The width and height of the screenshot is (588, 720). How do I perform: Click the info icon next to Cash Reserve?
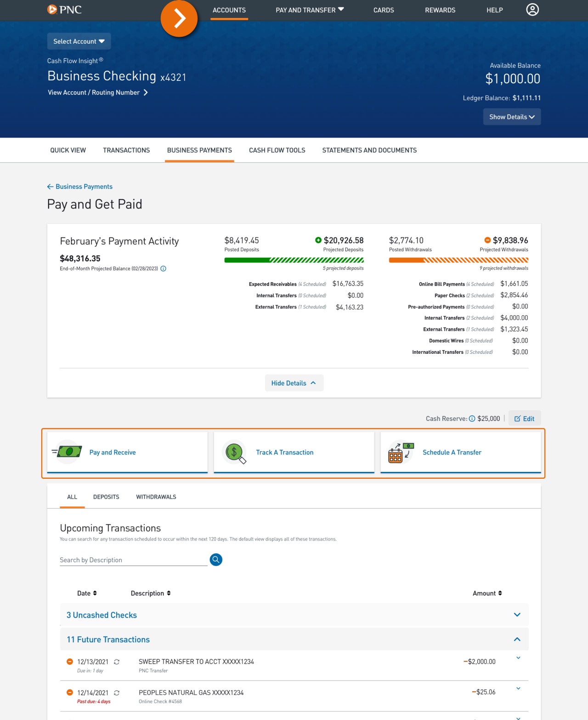(472, 418)
